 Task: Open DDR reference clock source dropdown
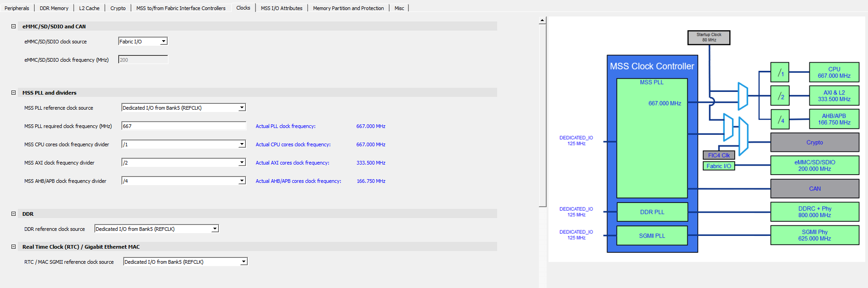(x=157, y=229)
